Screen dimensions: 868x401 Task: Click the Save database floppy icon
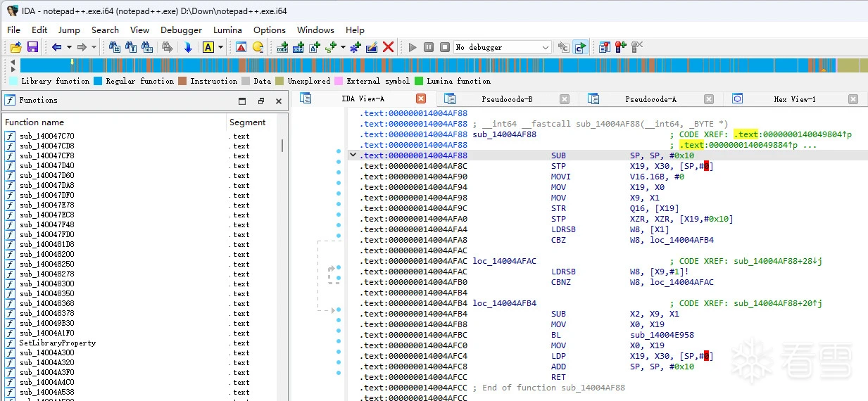pyautogui.click(x=32, y=47)
